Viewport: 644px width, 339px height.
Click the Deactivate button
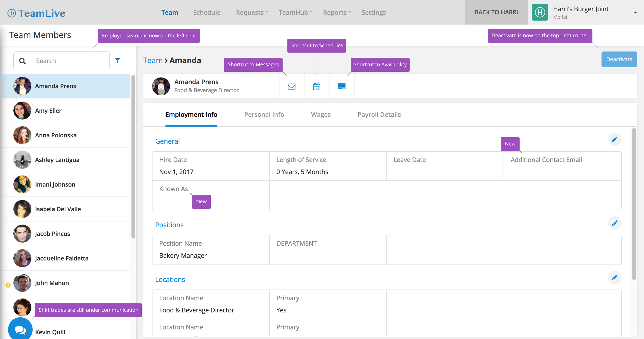coord(619,59)
